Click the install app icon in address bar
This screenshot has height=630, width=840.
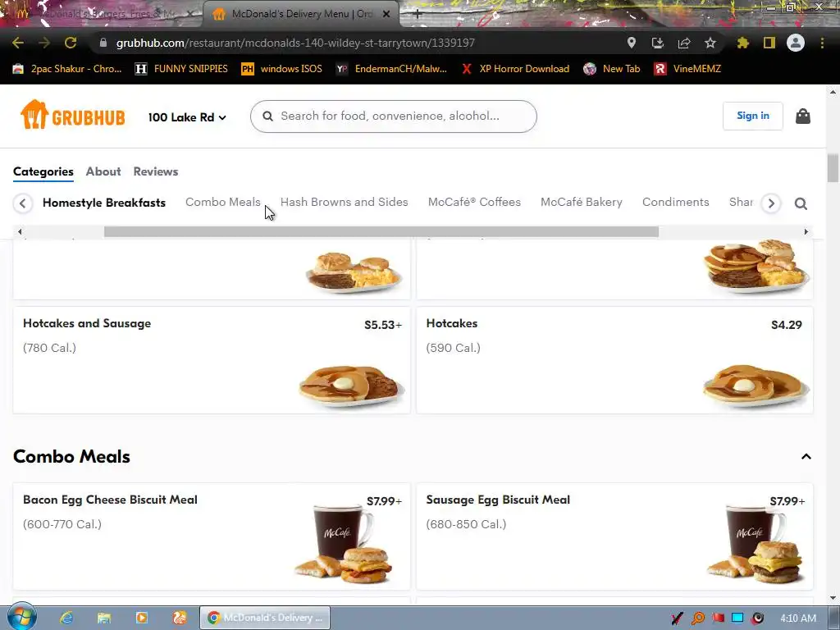[x=658, y=43]
